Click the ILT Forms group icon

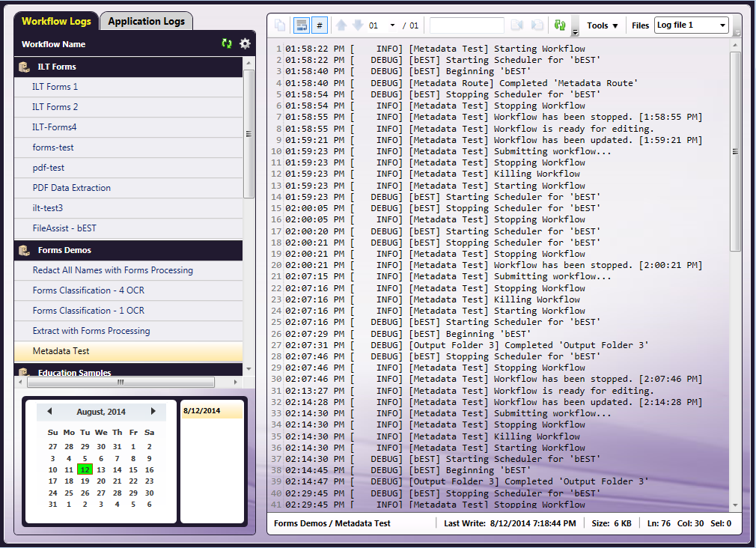pos(24,67)
